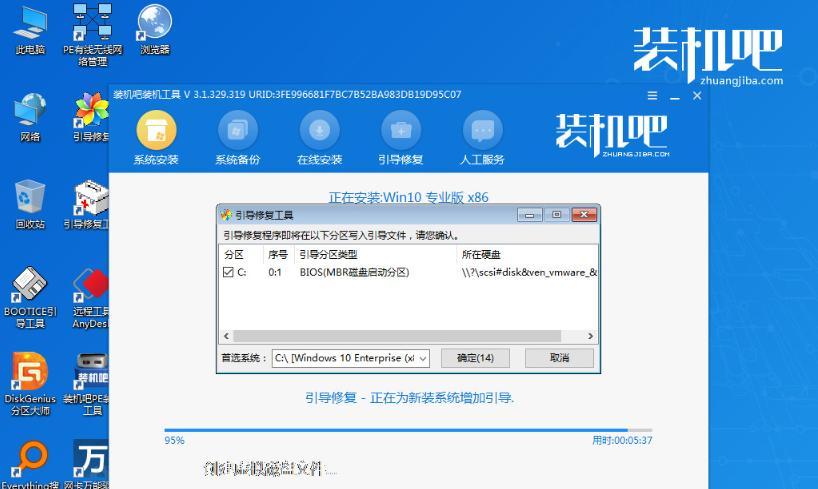Open 装机吧PE装机工具 desktop shortcut
The width and height of the screenshot is (818, 489).
click(x=88, y=385)
